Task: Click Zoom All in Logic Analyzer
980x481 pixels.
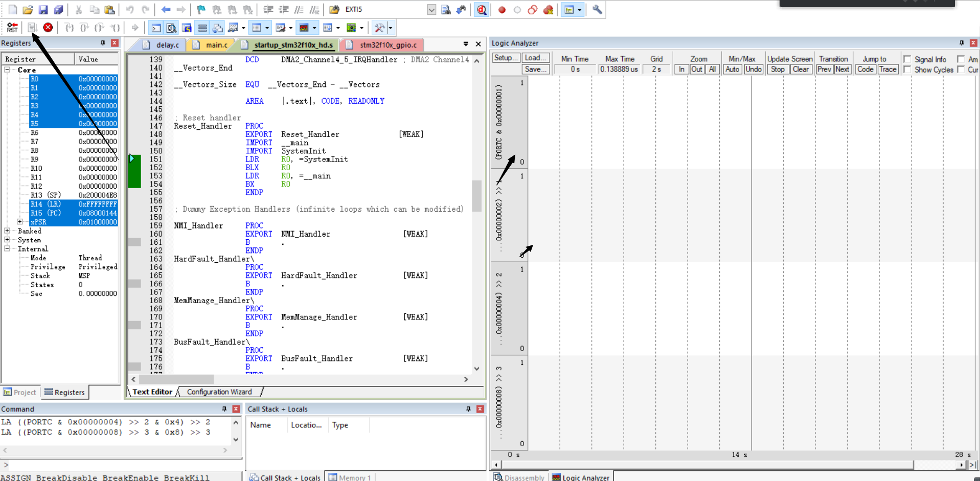Action: coord(712,69)
